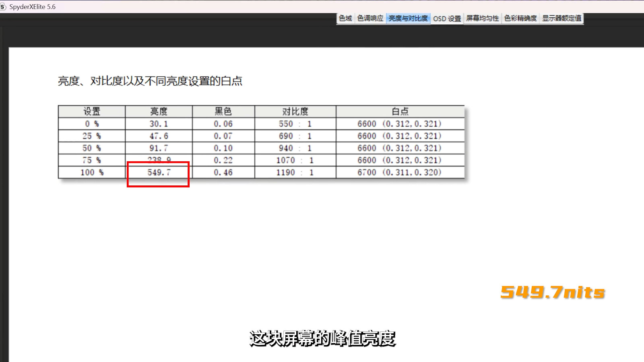Switch to the 屏幕均匀性 tab
This screenshot has height=362, width=644.
click(x=482, y=19)
